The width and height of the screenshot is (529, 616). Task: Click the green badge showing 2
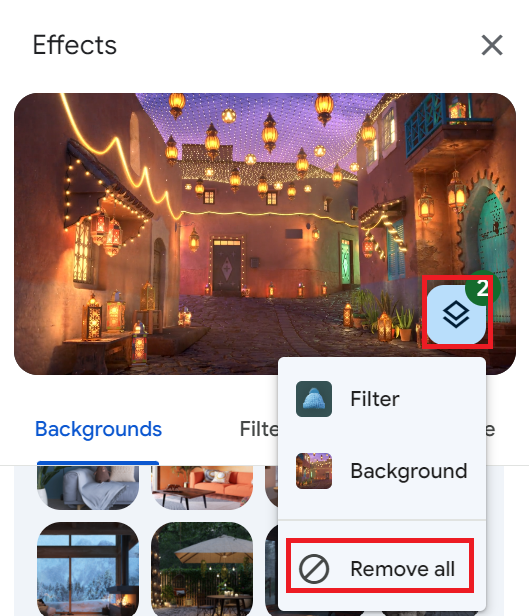482,288
